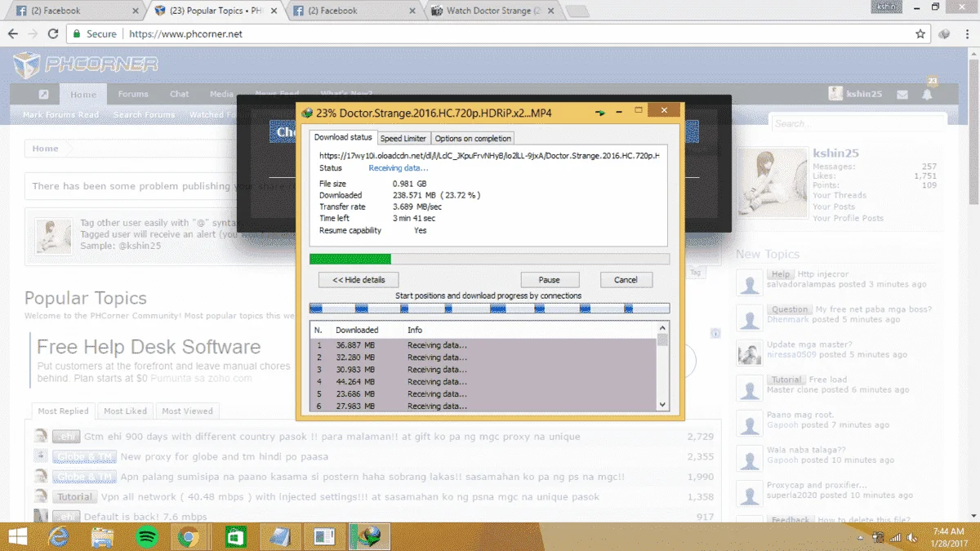Open the PHCorner inbox envelope icon
980x551 pixels.
tap(902, 94)
